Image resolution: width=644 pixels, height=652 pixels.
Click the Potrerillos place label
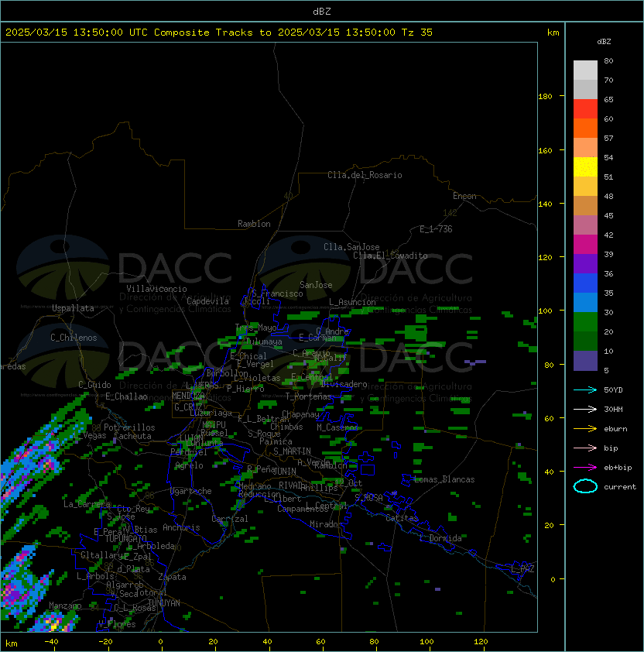[129, 427]
